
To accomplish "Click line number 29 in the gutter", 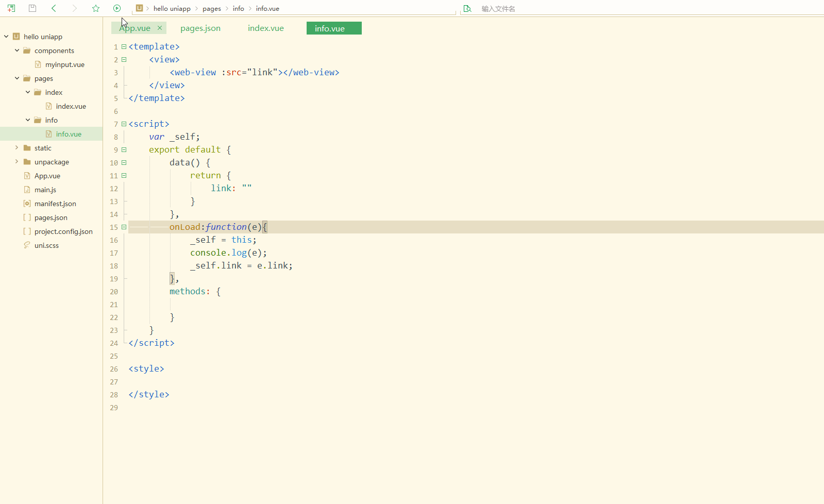I will pos(114,408).
